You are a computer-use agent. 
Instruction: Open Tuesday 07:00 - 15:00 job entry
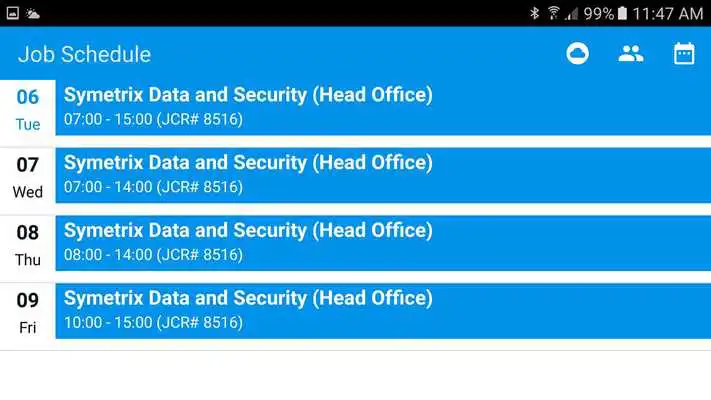pyautogui.click(x=383, y=107)
